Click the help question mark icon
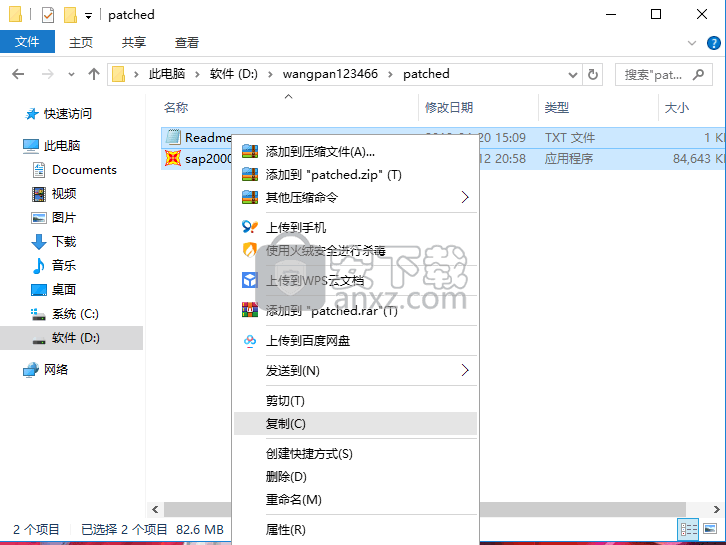The image size is (726, 545). pyautogui.click(x=713, y=43)
